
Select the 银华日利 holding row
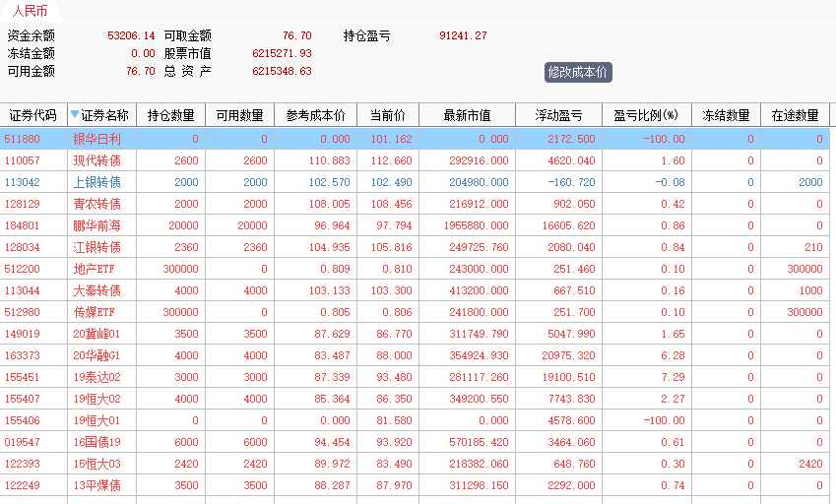click(x=96, y=139)
